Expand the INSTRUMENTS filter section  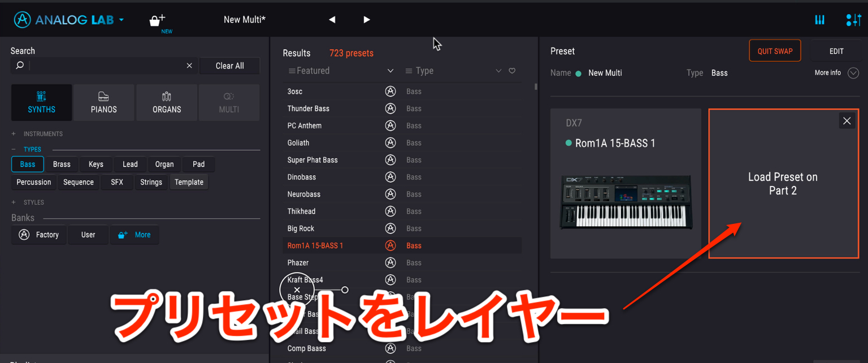point(37,134)
